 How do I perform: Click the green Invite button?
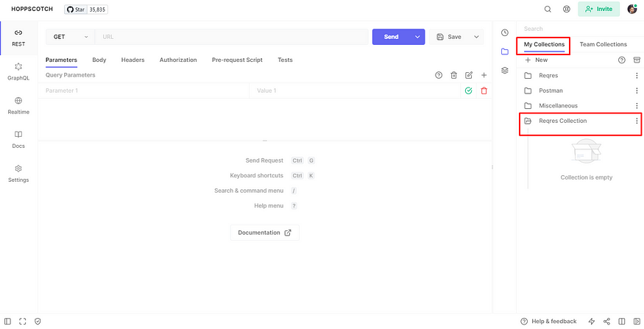[598, 9]
